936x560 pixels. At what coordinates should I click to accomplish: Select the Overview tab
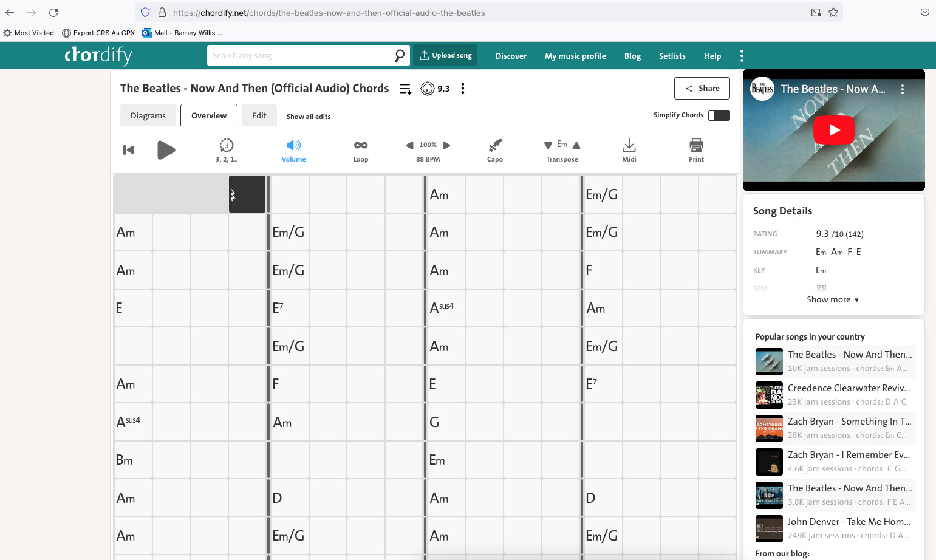tap(209, 115)
